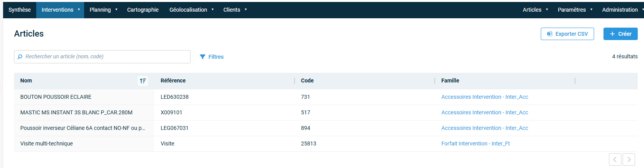The height and width of the screenshot is (168, 644).
Task: Click reference Visite cell
Action: point(168,143)
